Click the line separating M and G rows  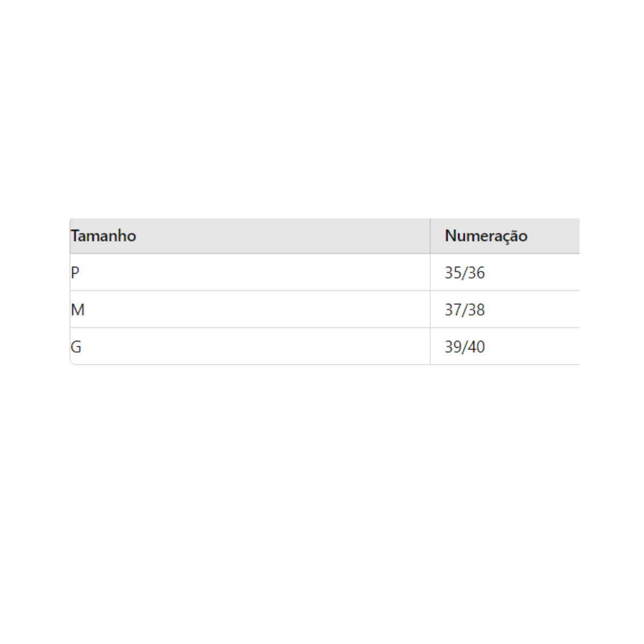[250, 328]
